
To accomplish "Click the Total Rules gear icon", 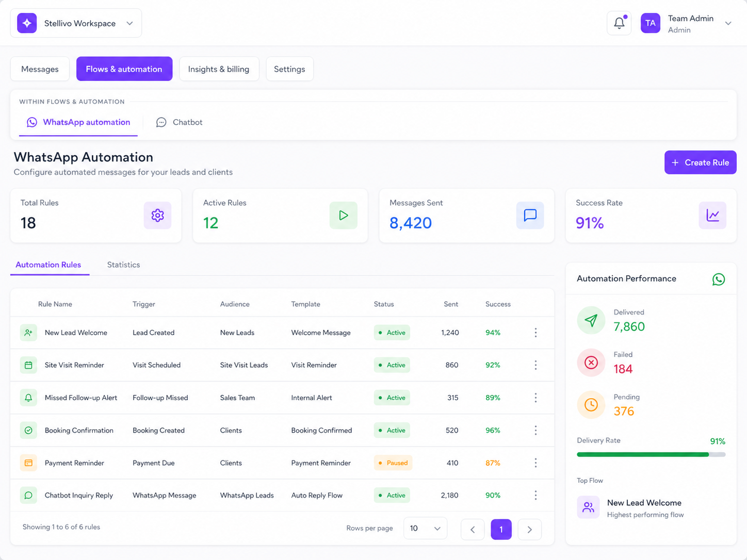I will (x=157, y=216).
